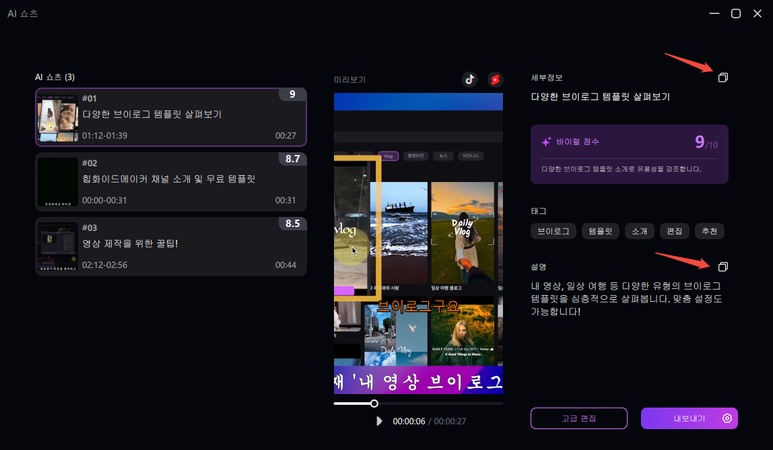The width and height of the screenshot is (773, 450).
Task: Select clip #03 영상 제작을 위한 꿀팁!
Action: [171, 246]
